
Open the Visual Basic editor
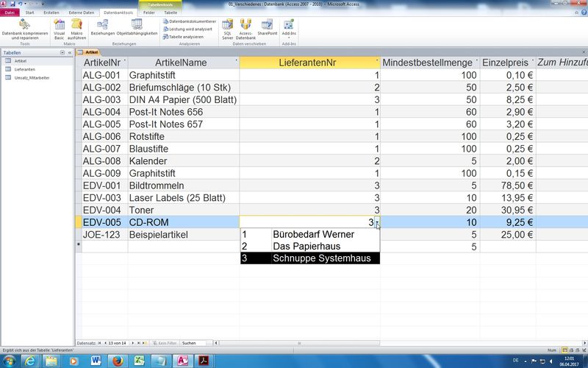click(x=60, y=26)
